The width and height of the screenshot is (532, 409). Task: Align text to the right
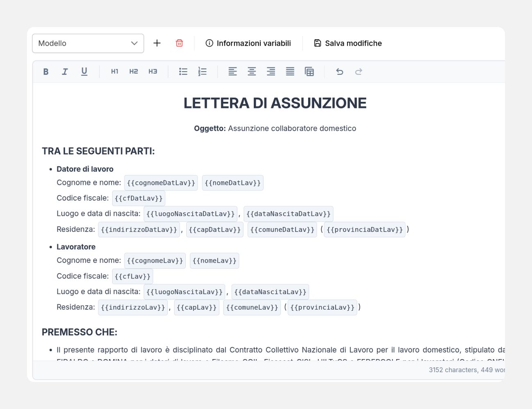[x=271, y=72]
